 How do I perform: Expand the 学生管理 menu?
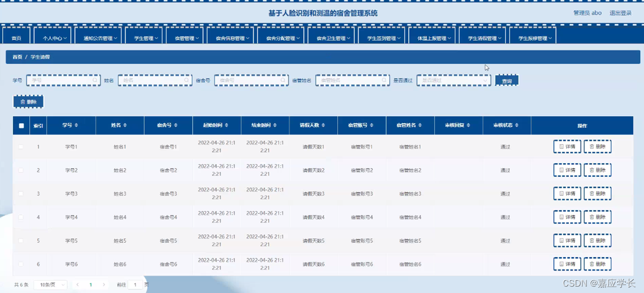point(144,37)
